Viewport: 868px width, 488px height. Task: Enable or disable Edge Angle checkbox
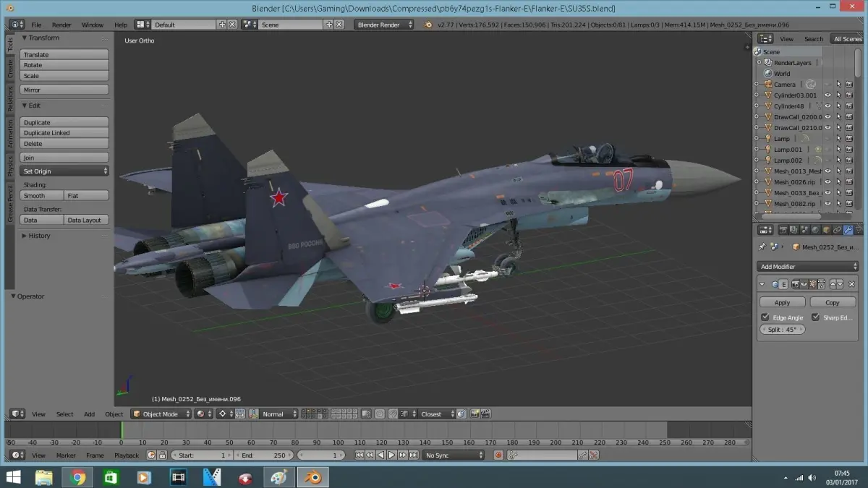[765, 317]
